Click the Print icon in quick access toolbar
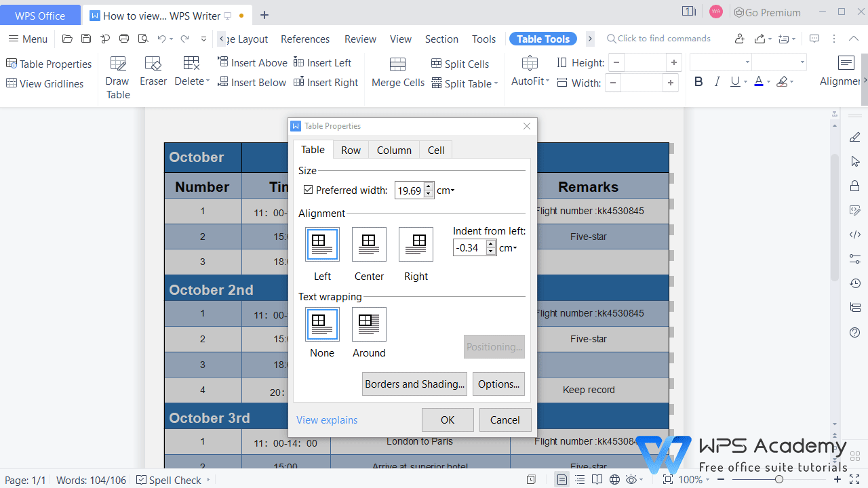 (124, 39)
